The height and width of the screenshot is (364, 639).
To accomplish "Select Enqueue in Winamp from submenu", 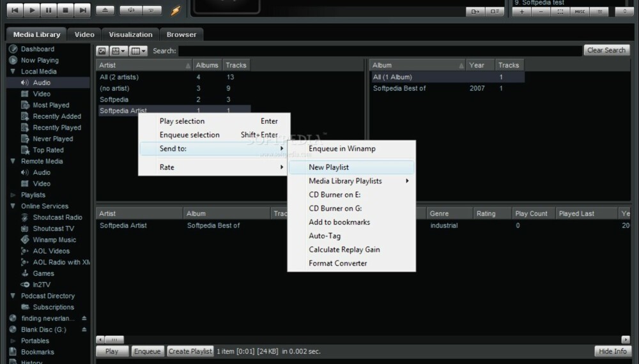I will pyautogui.click(x=351, y=149).
